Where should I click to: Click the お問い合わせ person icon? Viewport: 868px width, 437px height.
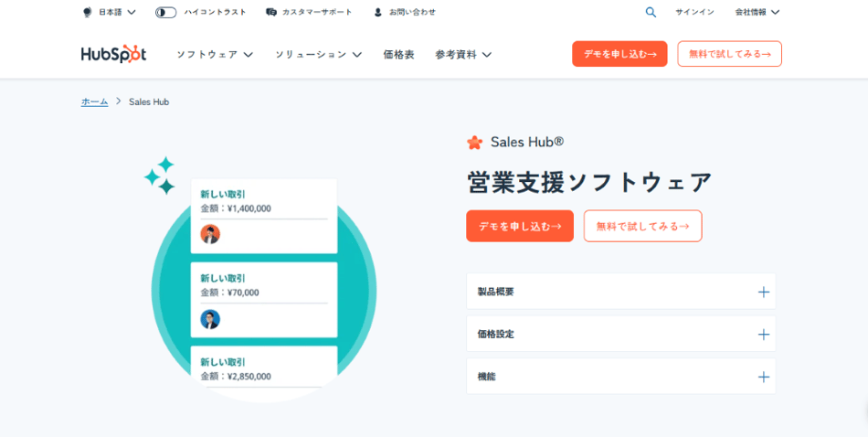coord(378,12)
